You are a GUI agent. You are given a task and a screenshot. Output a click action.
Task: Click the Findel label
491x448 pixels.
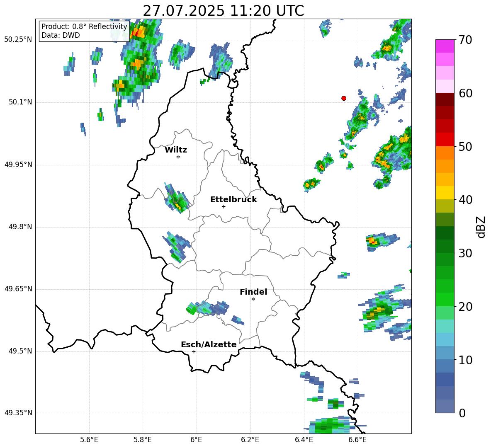click(253, 292)
